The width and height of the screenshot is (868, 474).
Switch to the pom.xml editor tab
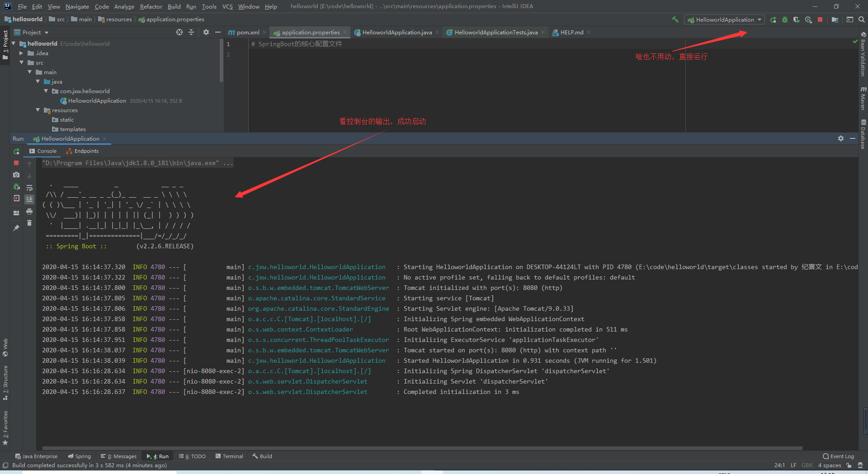pyautogui.click(x=244, y=32)
